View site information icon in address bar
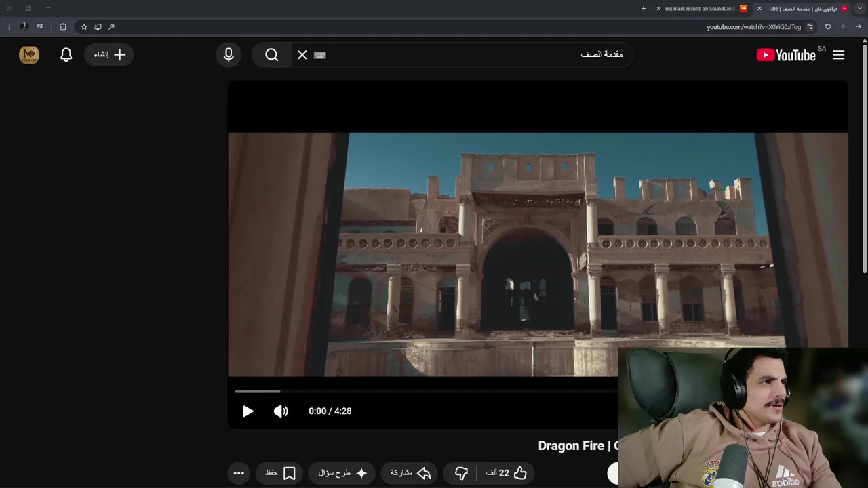The width and height of the screenshot is (868, 488). (810, 27)
